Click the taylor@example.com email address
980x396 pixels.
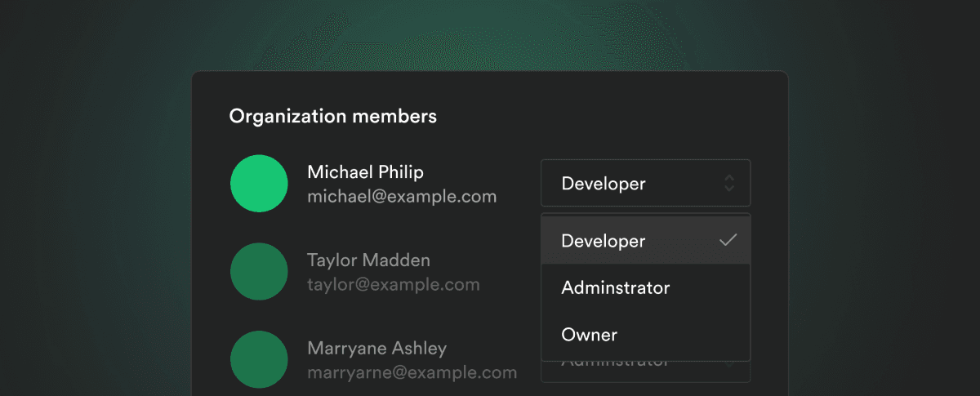pyautogui.click(x=393, y=285)
